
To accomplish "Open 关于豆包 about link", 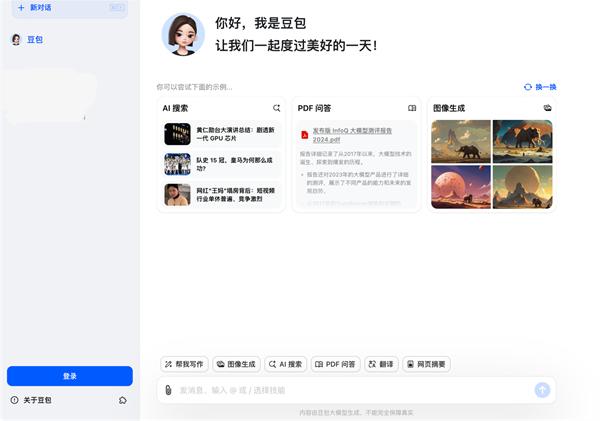I will 37,400.
